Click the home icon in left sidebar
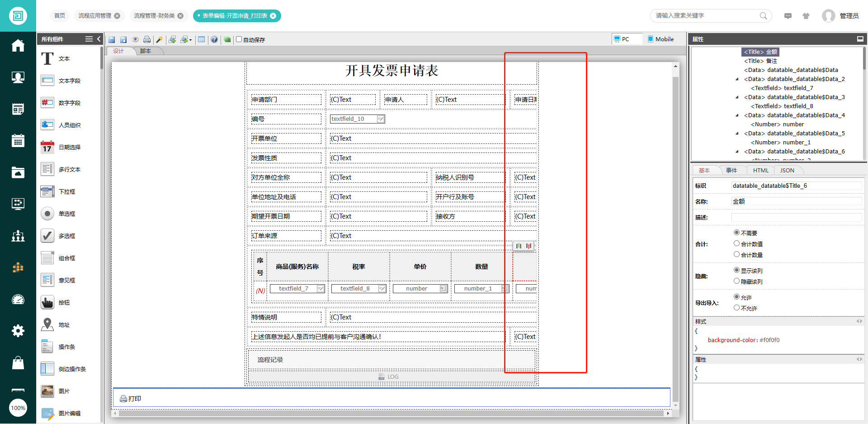The image size is (868, 424). click(18, 46)
